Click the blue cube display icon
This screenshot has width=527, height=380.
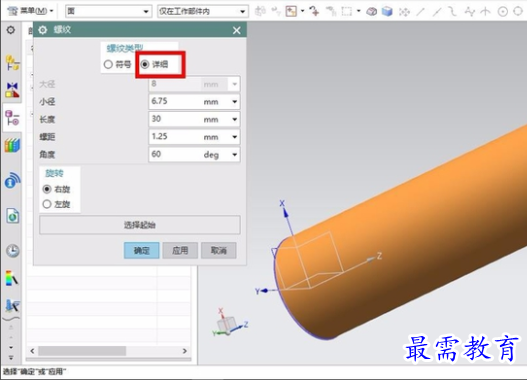tap(387, 11)
